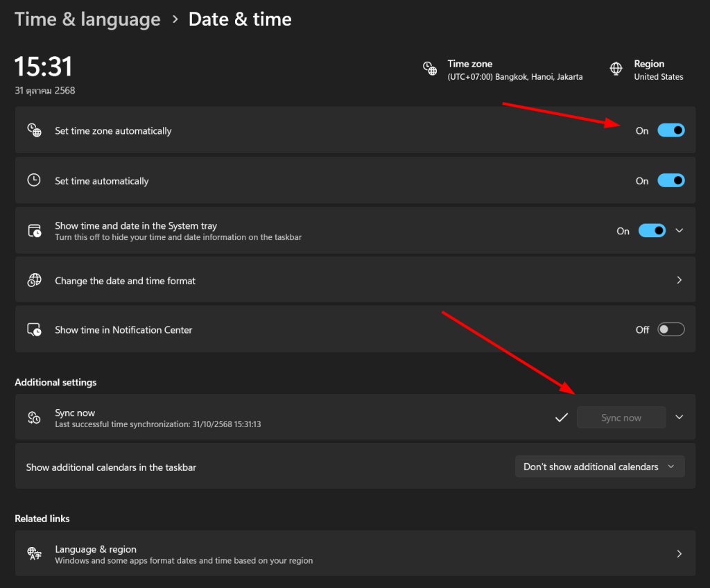Screen dimensions: 710x588
Task: Click the System tray calendar icon
Action: click(x=34, y=231)
